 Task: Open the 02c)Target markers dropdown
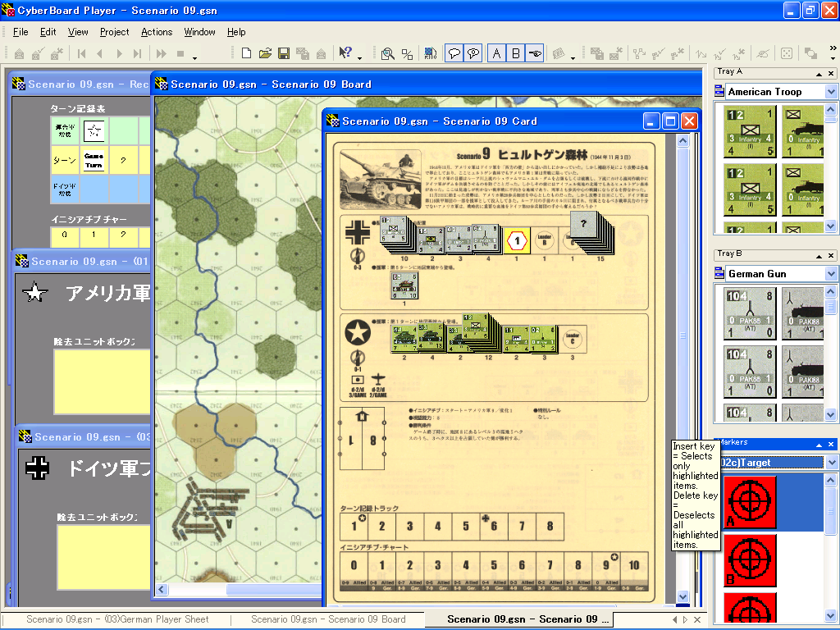(831, 463)
